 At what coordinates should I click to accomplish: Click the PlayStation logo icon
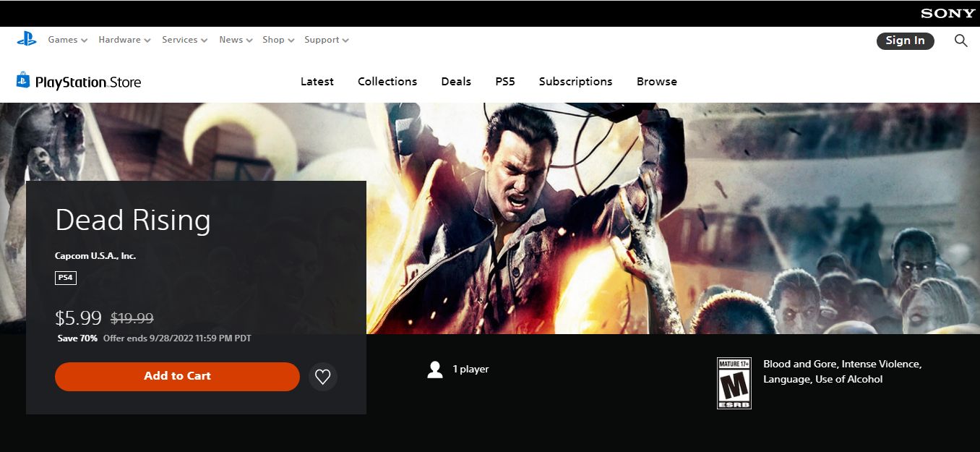pos(27,40)
